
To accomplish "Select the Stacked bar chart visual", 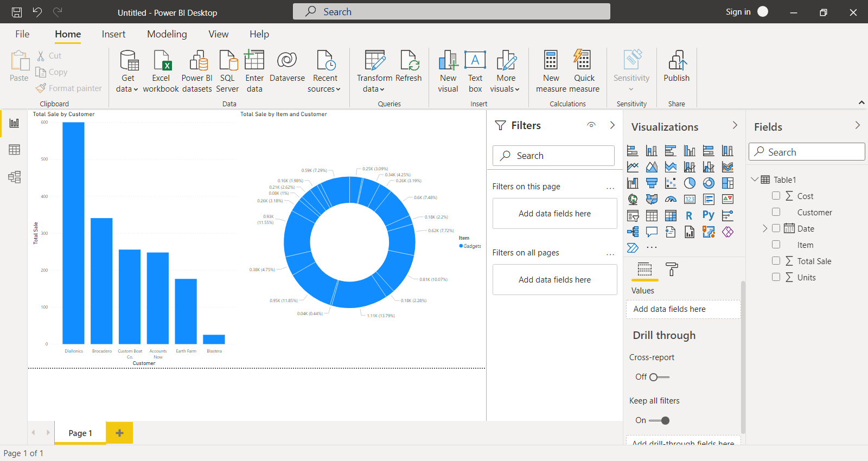I will pyautogui.click(x=633, y=151).
